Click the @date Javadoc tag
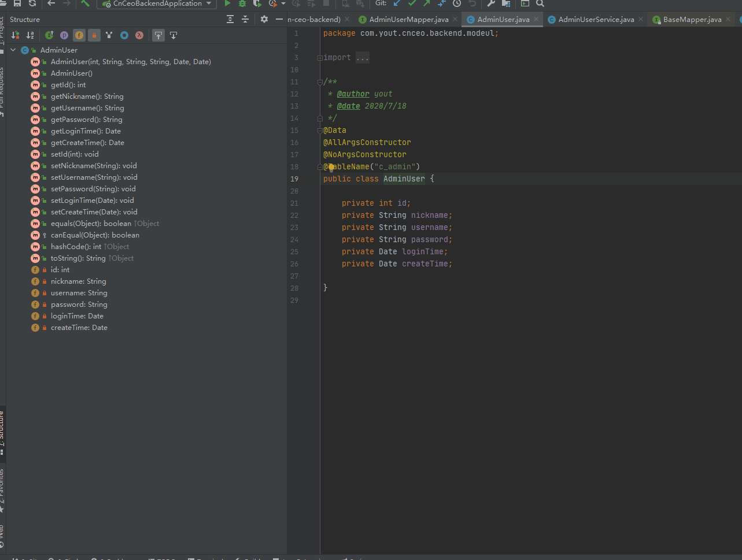 point(348,106)
